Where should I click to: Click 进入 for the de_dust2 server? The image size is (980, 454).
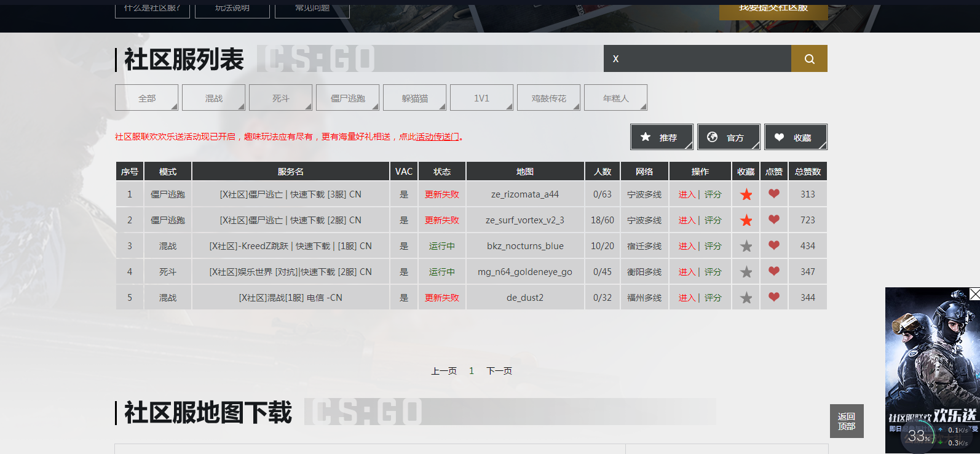coord(686,298)
